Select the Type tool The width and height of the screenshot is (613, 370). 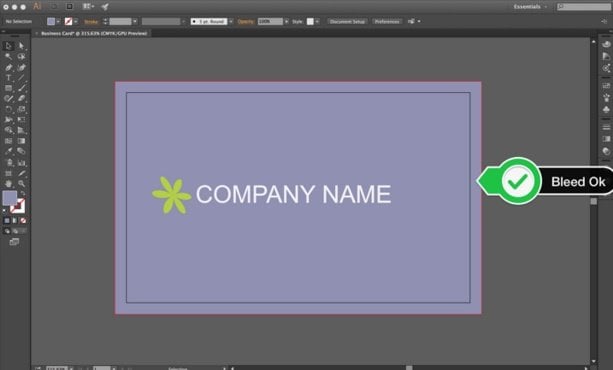[x=8, y=78]
